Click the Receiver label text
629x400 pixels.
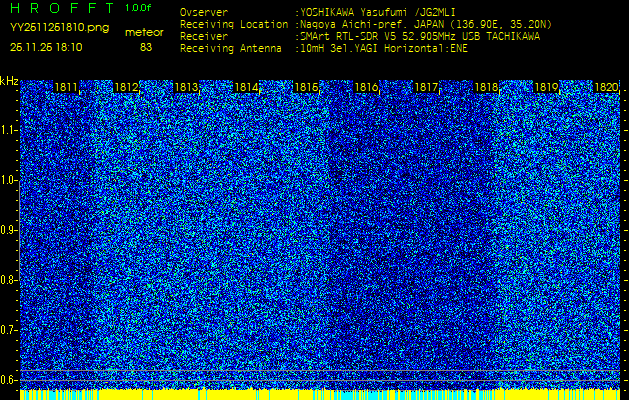click(204, 37)
